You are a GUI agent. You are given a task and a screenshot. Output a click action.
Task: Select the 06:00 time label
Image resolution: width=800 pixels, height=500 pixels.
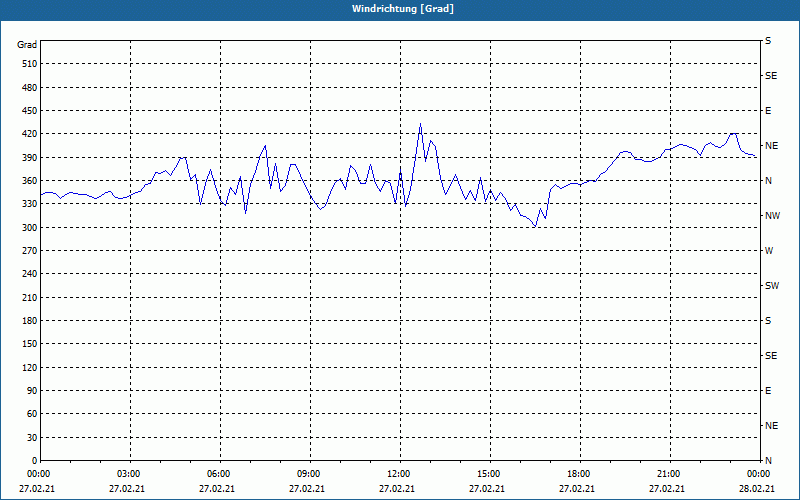click(x=218, y=474)
